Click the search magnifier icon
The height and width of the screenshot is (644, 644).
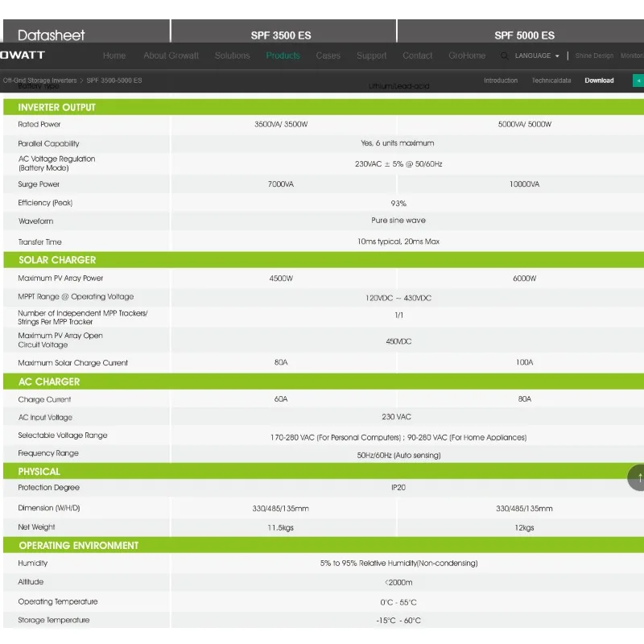click(x=505, y=56)
